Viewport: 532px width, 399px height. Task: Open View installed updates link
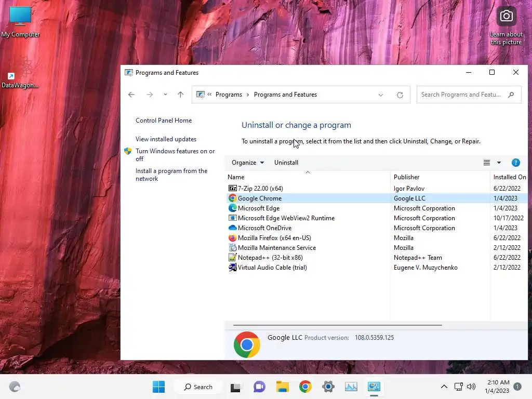pyautogui.click(x=166, y=139)
